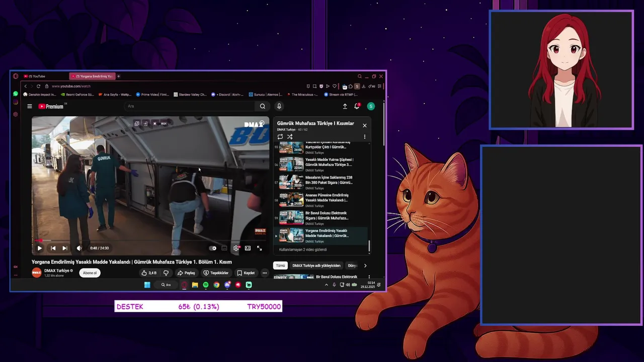Select the "Yorgana Emdirilmiş" browser tab

pyautogui.click(x=92, y=76)
